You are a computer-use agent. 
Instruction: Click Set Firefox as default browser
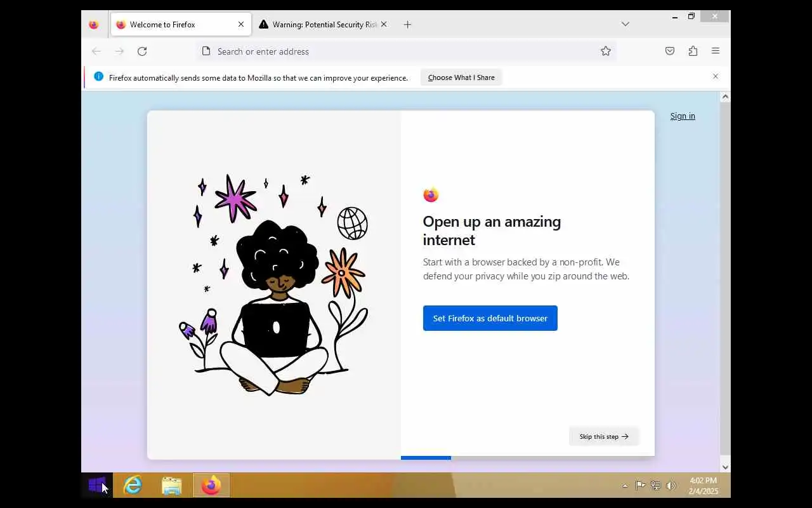490,318
